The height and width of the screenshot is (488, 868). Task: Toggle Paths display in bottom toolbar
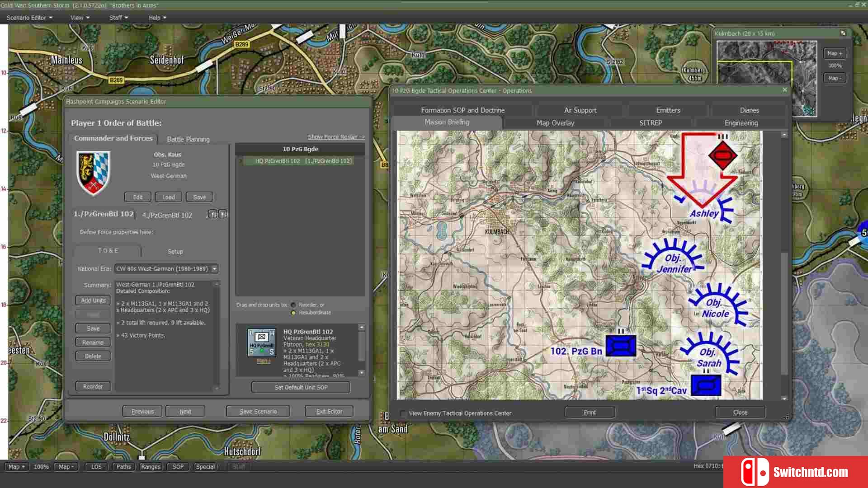click(x=123, y=467)
